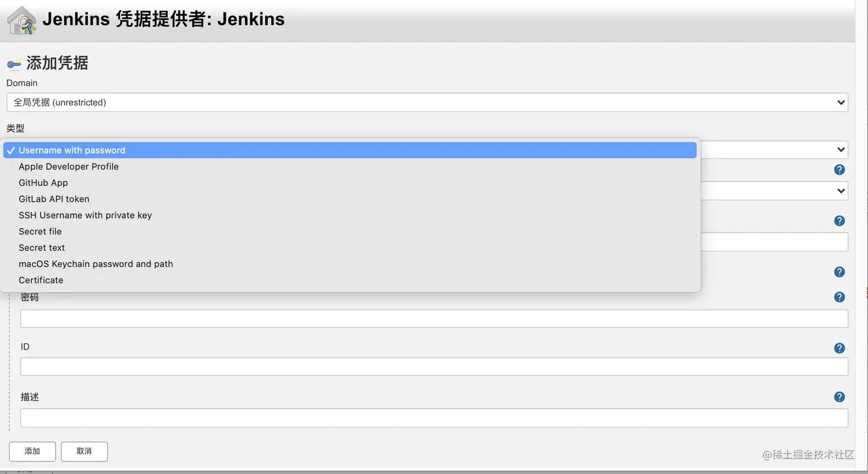Select Username with password option
This screenshot has height=474, width=868.
coord(72,150)
